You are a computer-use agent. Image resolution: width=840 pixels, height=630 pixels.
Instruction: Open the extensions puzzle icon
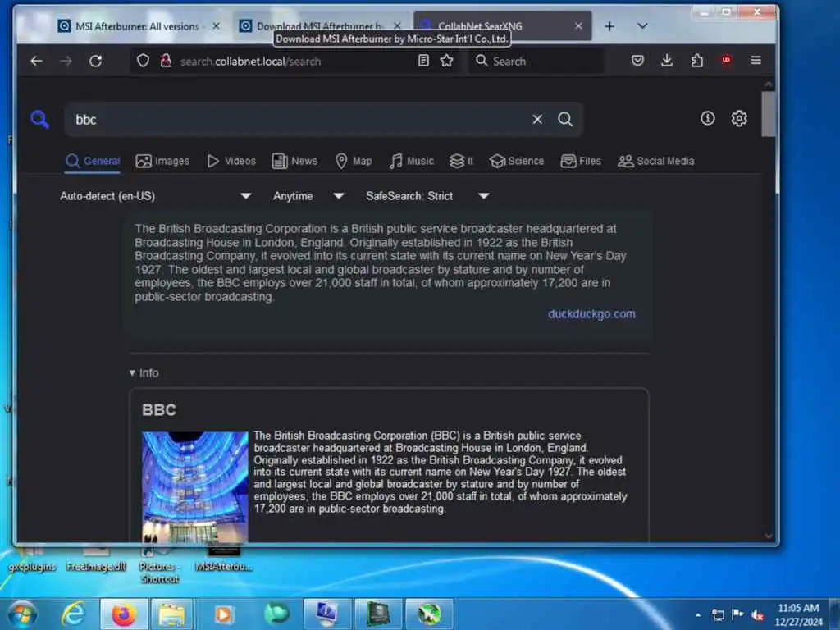click(x=697, y=60)
